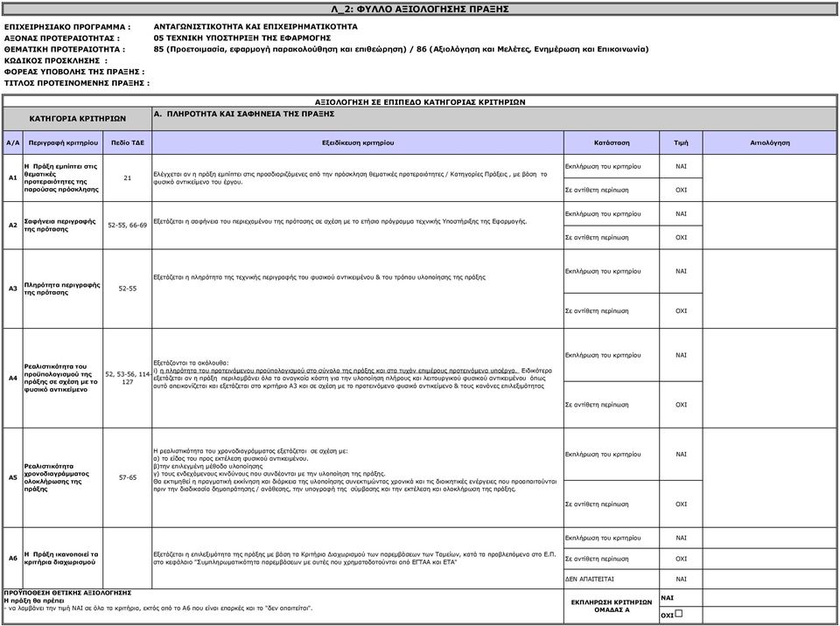Select 'Εκπλήρωση του κριτηρίου' in row A1
The height and width of the screenshot is (626, 840).
click(x=603, y=166)
